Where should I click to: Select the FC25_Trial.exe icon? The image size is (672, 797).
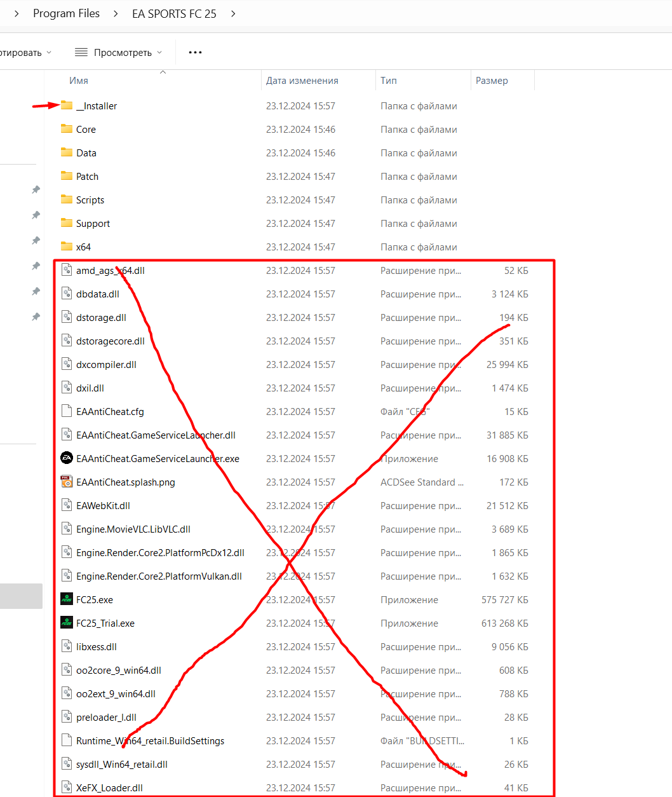click(x=67, y=623)
